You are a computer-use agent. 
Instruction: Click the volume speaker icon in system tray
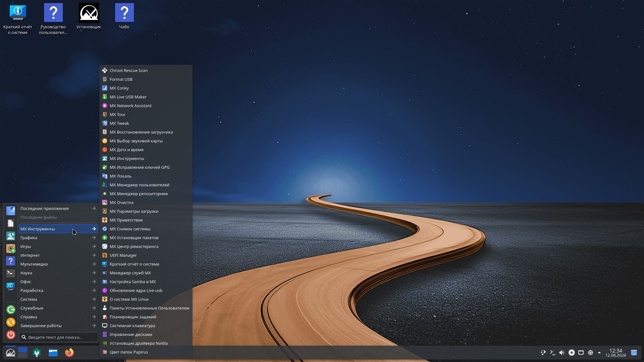562,353
